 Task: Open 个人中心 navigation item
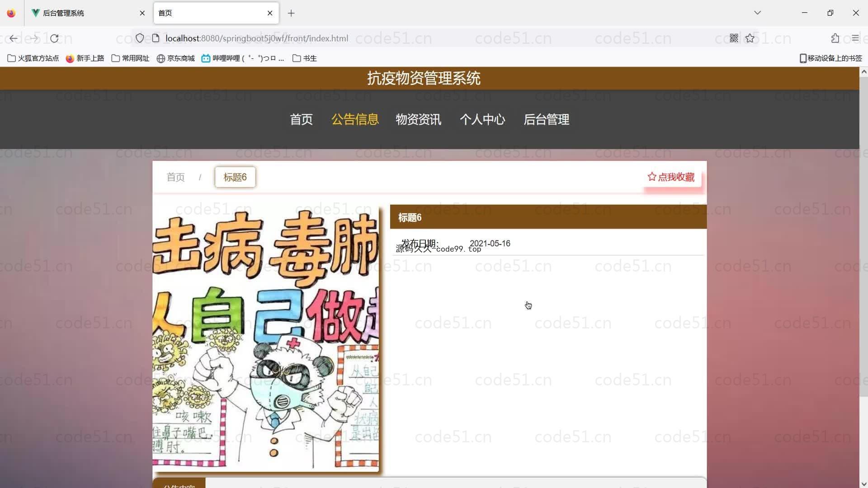(x=482, y=119)
